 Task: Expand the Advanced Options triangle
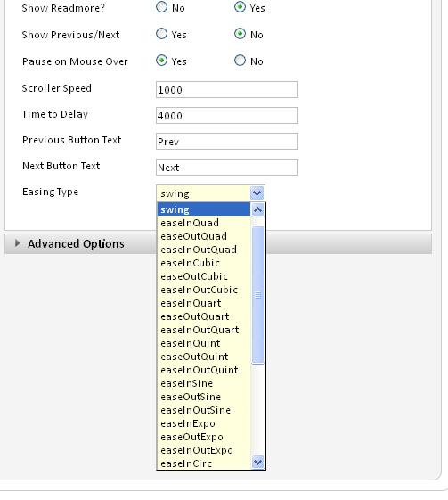pyautogui.click(x=18, y=243)
